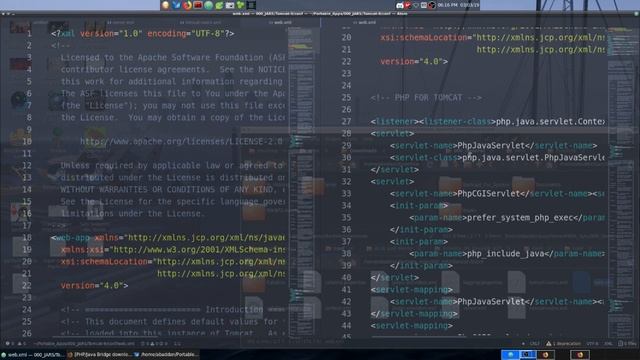The height and width of the screenshot is (360, 640).
Task: Open the XML grammar selector
Action: tap(608, 344)
